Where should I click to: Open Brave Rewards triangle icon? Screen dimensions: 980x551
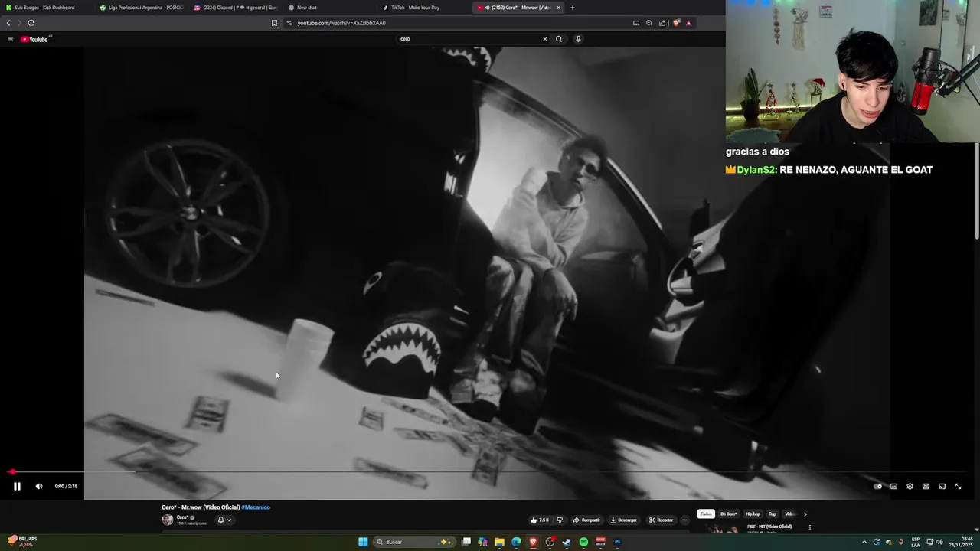[x=688, y=23]
